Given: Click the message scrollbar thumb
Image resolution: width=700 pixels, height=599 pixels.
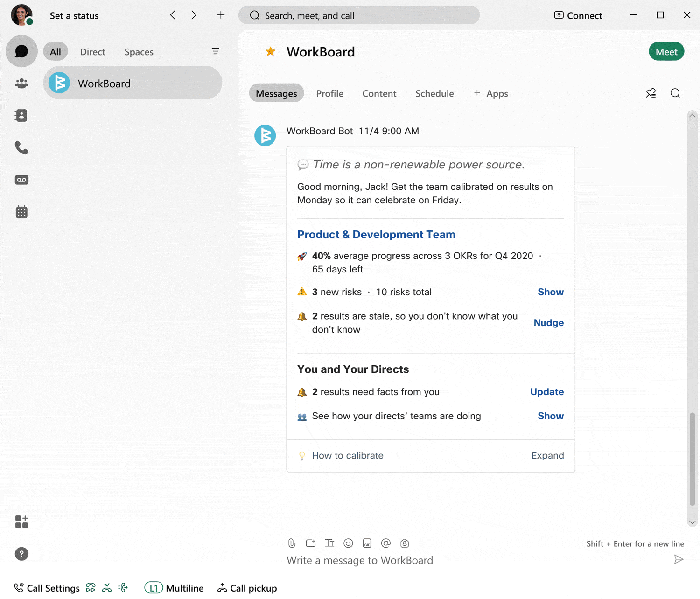Looking at the screenshot, I should pyautogui.click(x=693, y=459).
